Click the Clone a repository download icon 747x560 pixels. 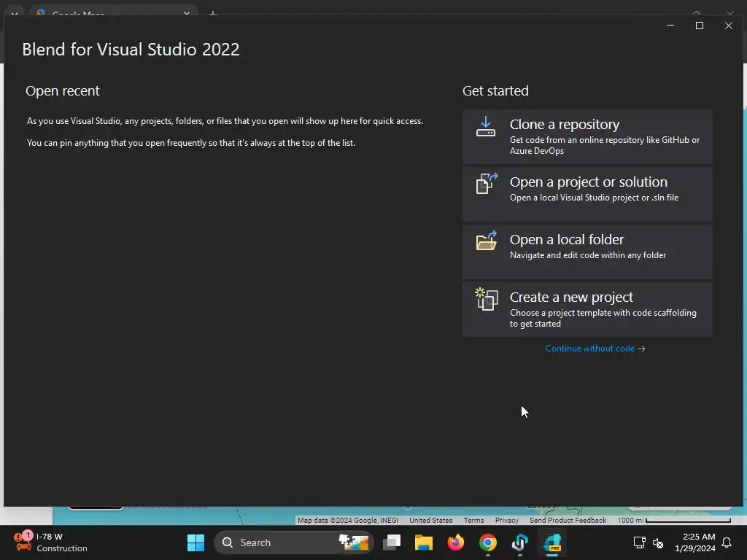485,127
